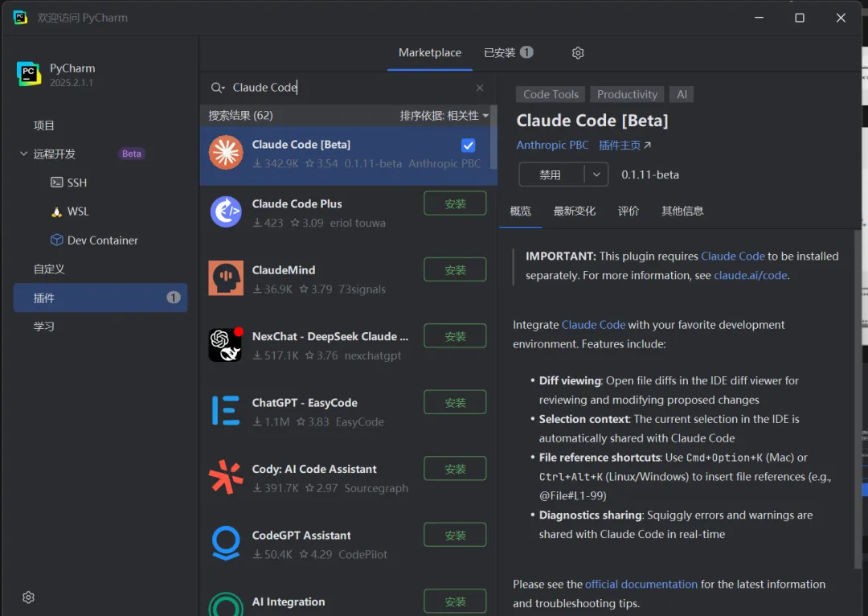Click the Productivity tag
This screenshot has width=868, height=616.
click(x=627, y=94)
